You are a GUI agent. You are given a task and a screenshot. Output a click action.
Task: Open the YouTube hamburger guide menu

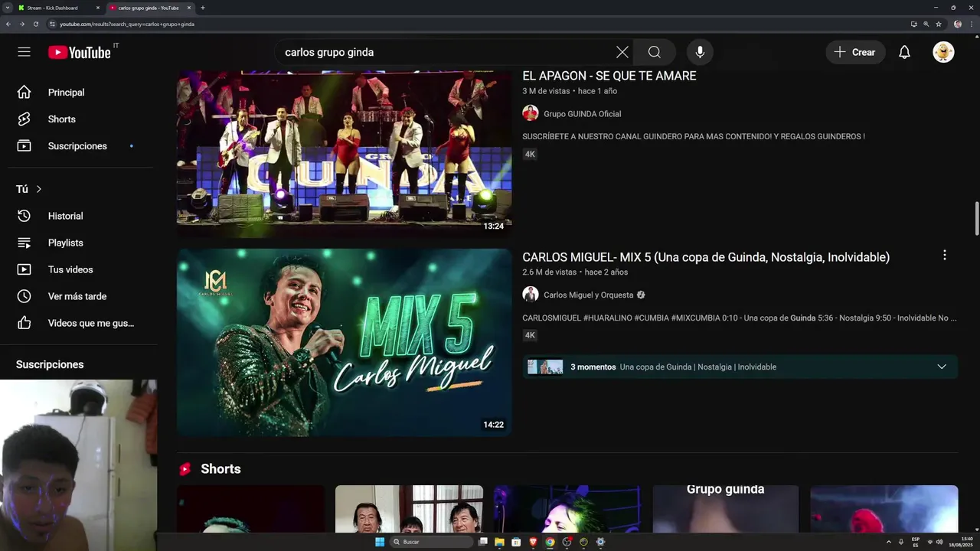(x=24, y=52)
